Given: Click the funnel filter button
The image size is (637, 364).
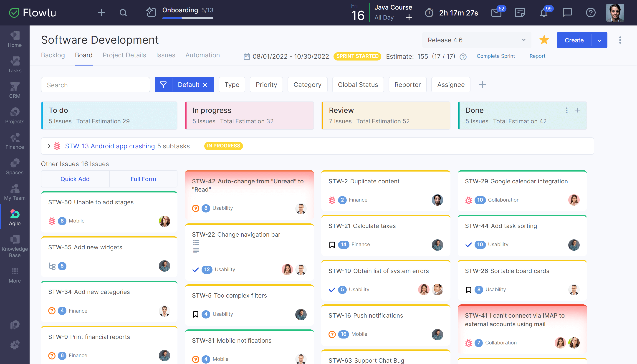Looking at the screenshot, I should pyautogui.click(x=163, y=85).
